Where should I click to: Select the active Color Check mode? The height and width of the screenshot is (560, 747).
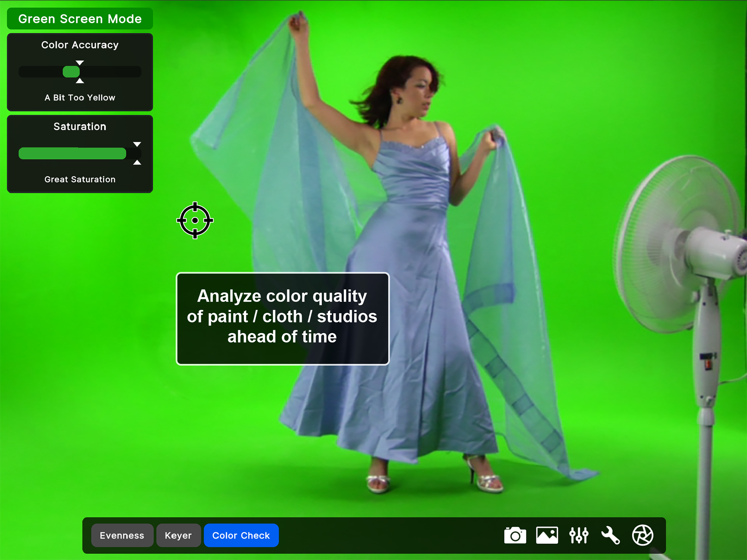(x=241, y=535)
